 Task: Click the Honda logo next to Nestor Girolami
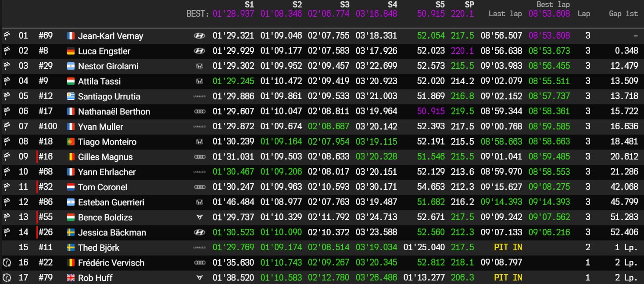tap(199, 66)
